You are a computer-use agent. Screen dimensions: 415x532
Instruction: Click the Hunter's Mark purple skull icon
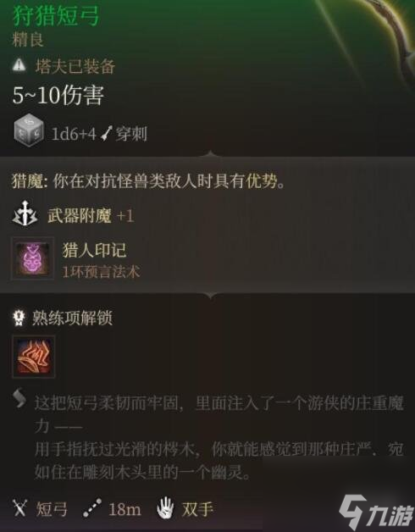coord(32,258)
